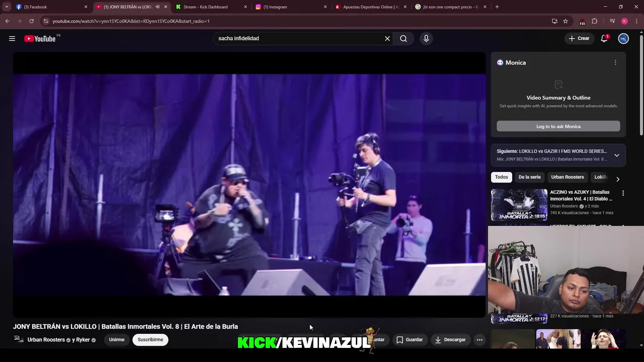Click the ACZINO vs AZUKY video title
This screenshot has width=644, height=362.
(x=581, y=196)
